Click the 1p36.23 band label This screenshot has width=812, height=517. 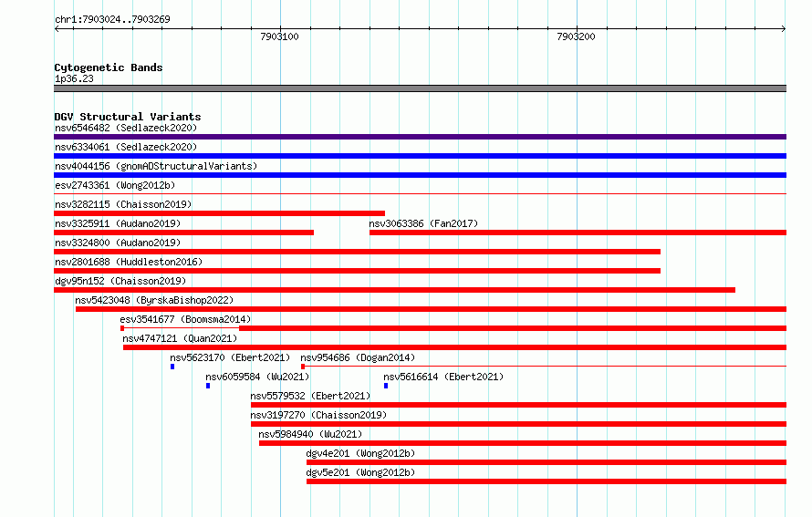click(74, 78)
